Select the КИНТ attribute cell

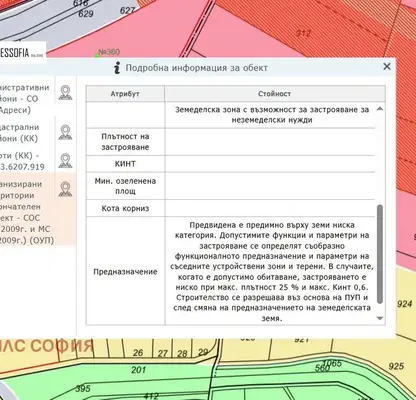(125, 164)
